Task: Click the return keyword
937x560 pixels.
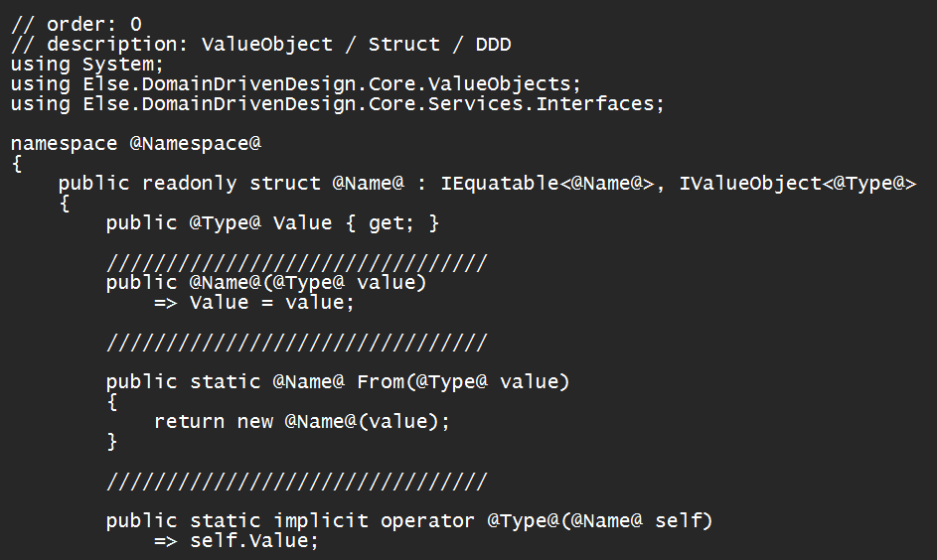Action: pos(189,421)
